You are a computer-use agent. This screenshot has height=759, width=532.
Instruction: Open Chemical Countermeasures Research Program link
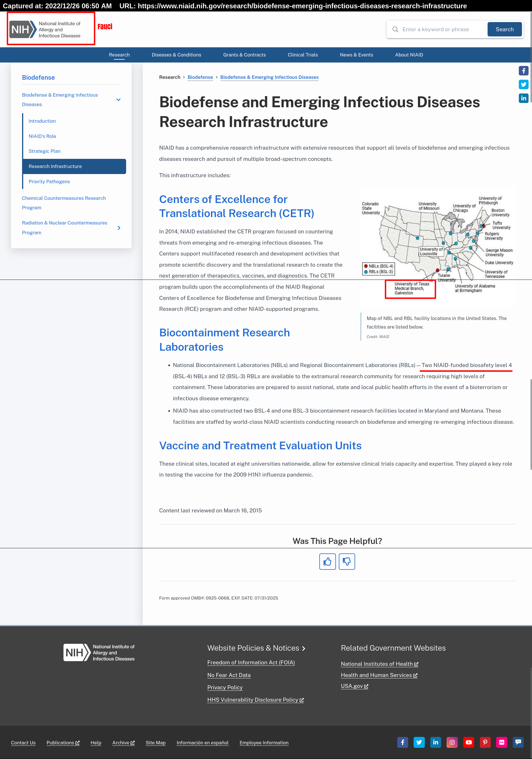pos(64,203)
